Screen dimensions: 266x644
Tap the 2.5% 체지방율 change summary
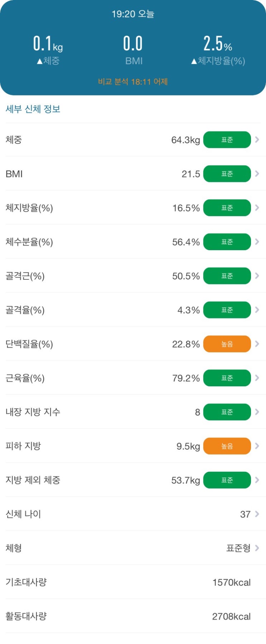tap(218, 51)
